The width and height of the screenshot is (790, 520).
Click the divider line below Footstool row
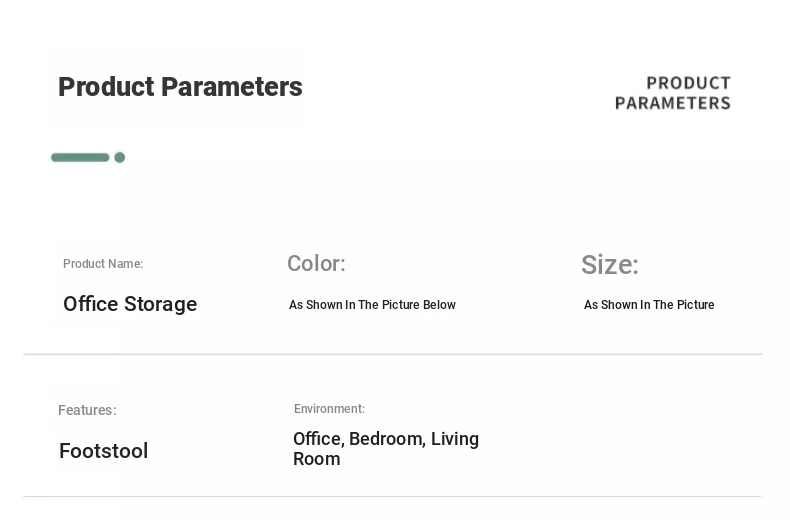pyautogui.click(x=392, y=497)
